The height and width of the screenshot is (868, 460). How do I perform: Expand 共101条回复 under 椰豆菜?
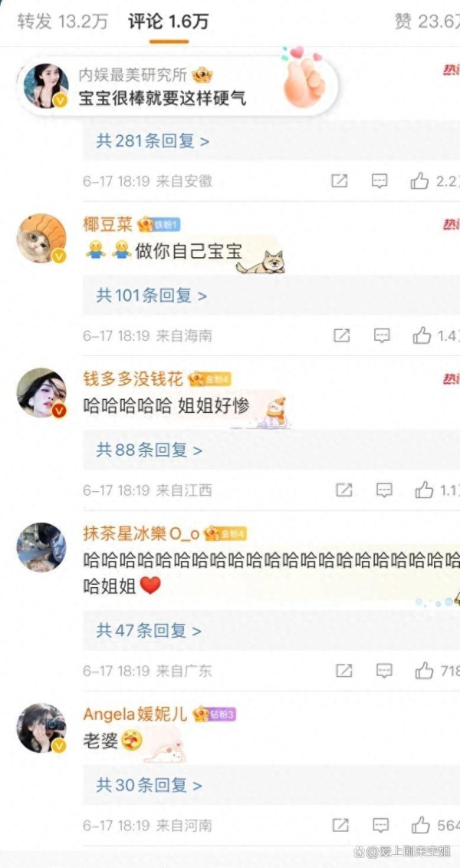152,295
